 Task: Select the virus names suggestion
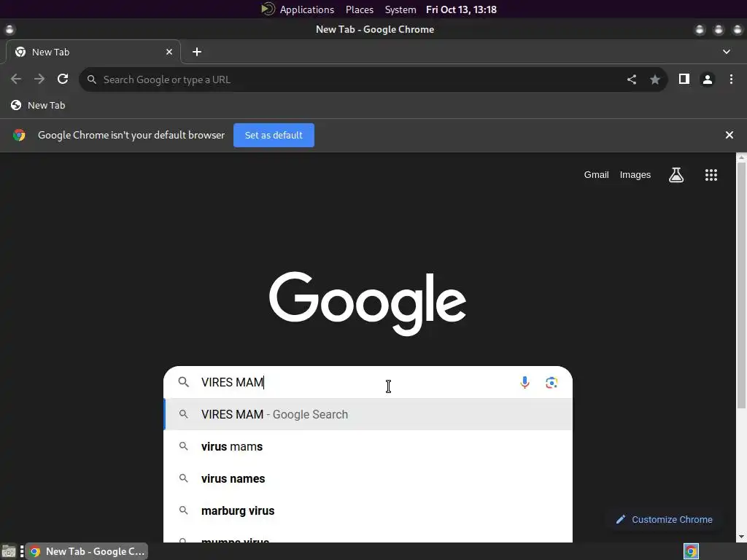click(368, 478)
